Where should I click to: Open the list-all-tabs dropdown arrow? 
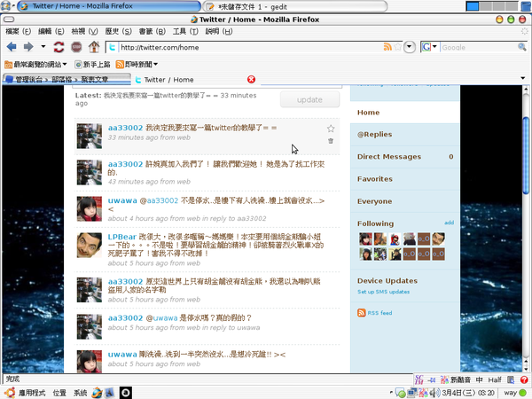(x=523, y=78)
